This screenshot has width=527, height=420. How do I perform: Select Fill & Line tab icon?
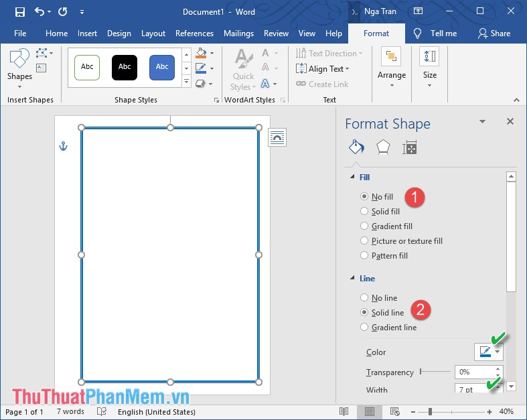pos(356,147)
